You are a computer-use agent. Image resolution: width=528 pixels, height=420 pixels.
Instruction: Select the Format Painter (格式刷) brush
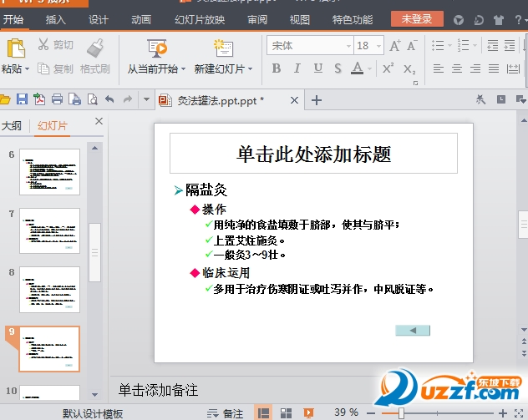point(95,48)
